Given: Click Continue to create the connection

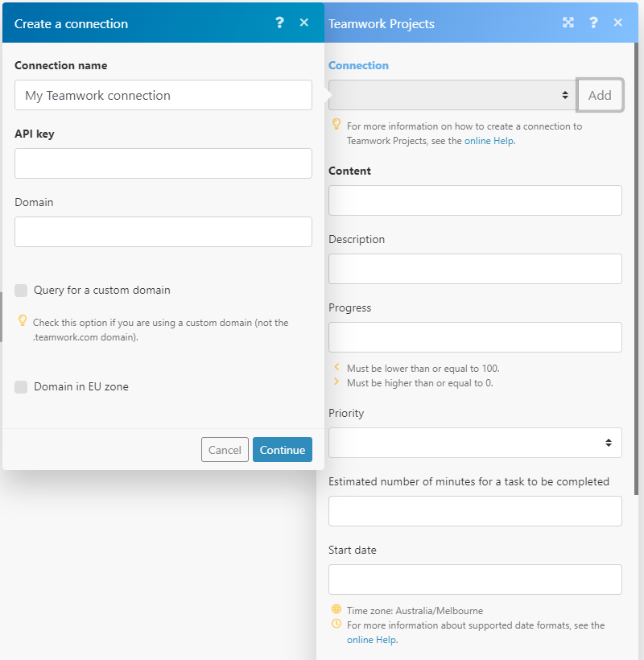Looking at the screenshot, I should [283, 450].
